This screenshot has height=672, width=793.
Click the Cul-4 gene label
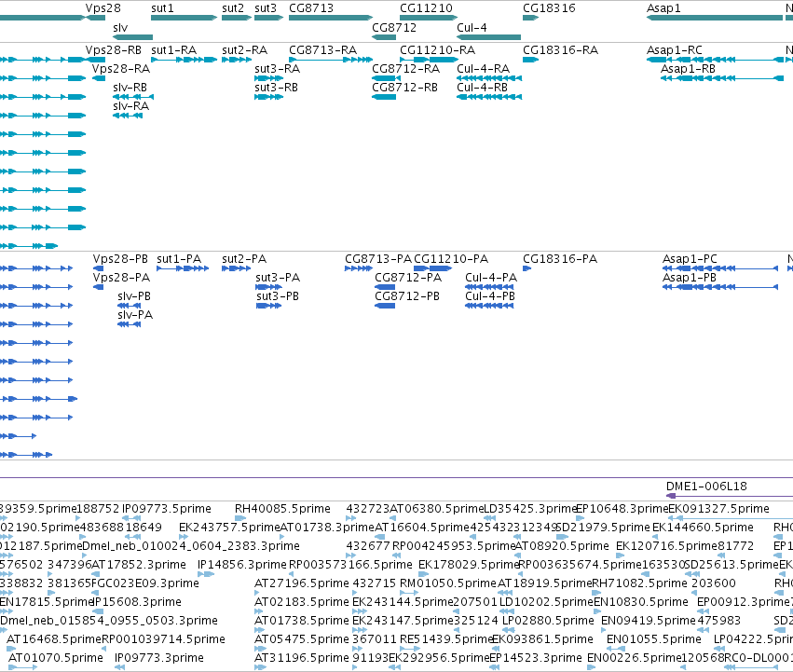472,28
